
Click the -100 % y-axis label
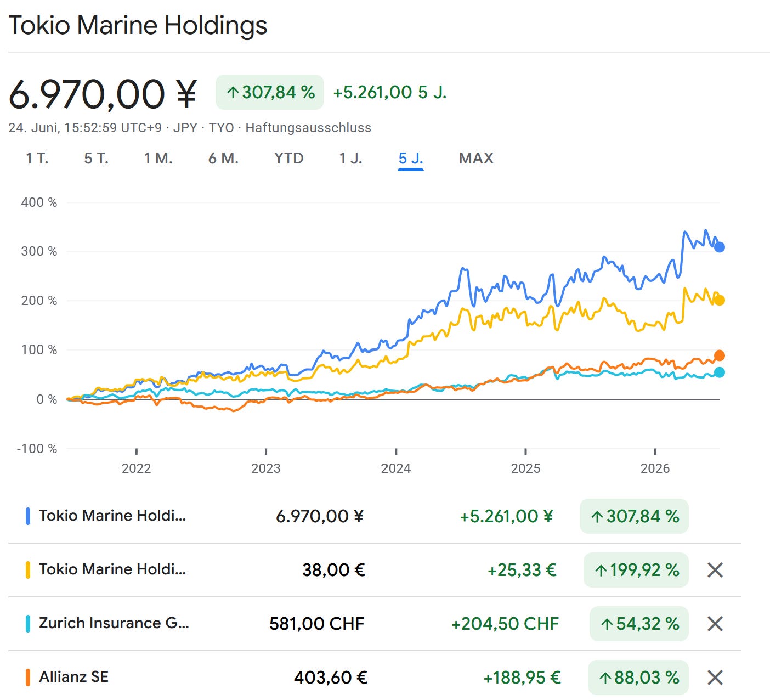coord(37,449)
